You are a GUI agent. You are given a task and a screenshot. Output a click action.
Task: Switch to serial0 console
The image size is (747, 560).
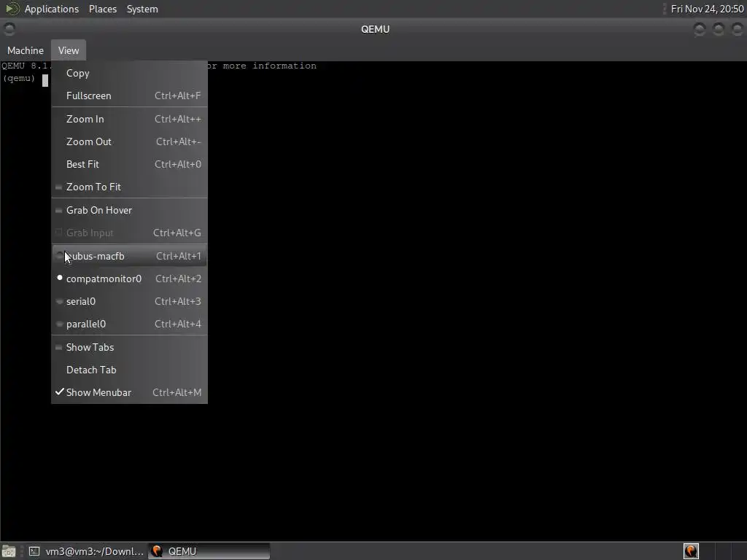click(129, 301)
